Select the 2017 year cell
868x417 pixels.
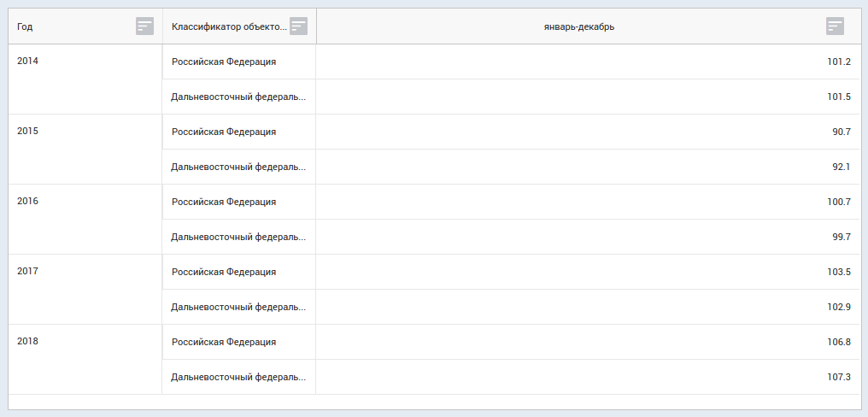28,271
